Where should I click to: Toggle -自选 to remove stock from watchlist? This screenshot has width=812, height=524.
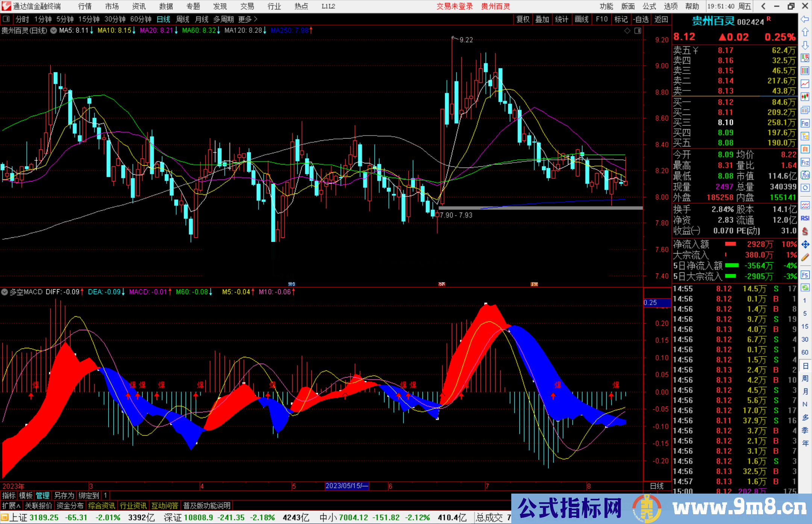[x=641, y=19]
